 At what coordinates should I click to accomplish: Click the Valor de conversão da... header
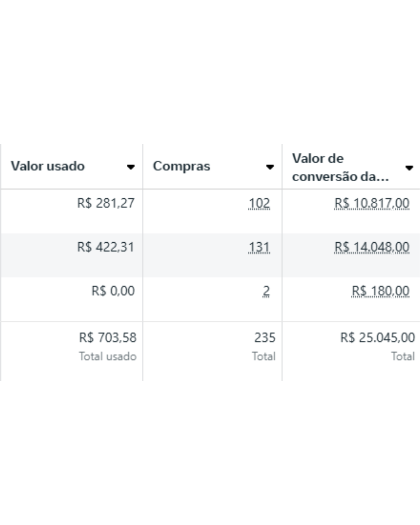click(x=340, y=167)
